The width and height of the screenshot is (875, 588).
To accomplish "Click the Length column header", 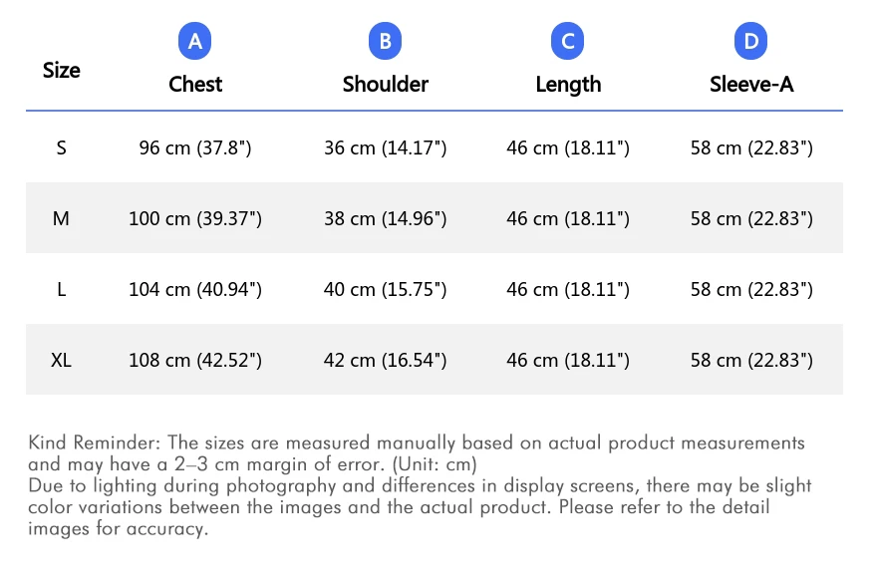I will pyautogui.click(x=568, y=85).
